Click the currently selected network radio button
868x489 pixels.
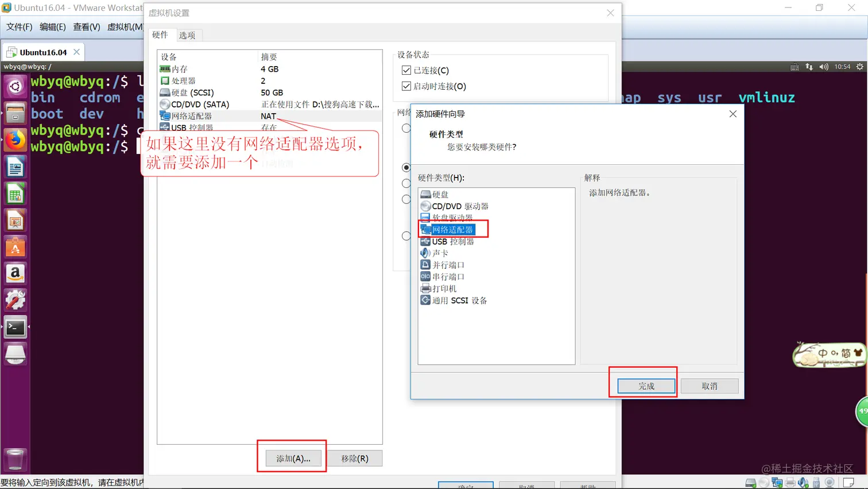click(x=406, y=168)
